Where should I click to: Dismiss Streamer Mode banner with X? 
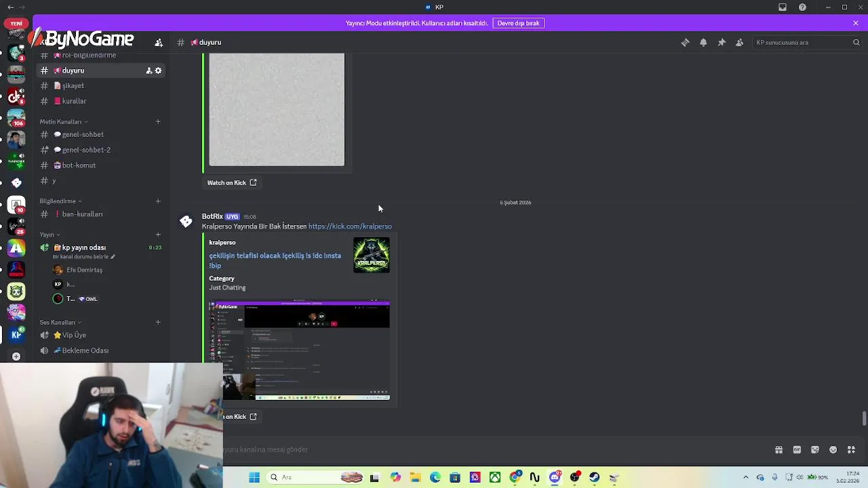point(856,23)
